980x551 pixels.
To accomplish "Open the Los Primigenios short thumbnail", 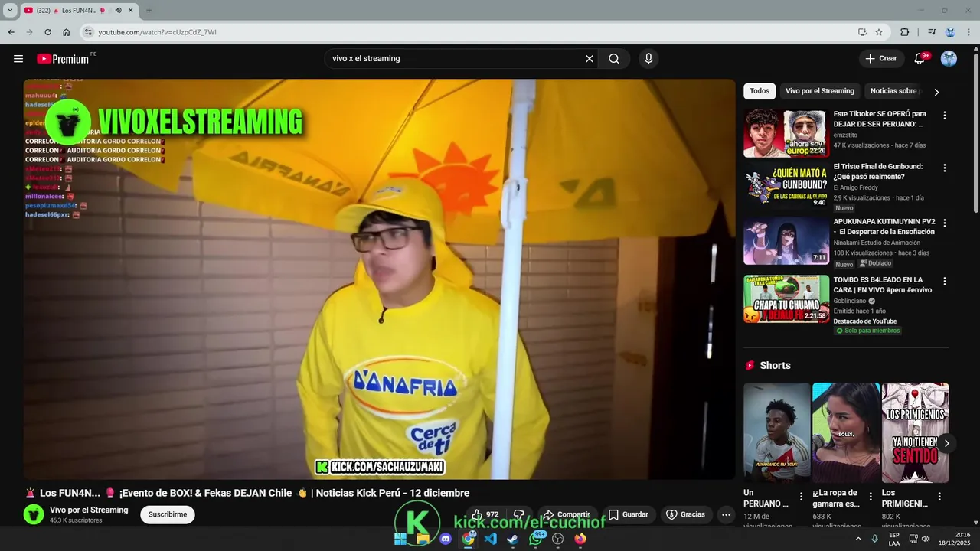I will click(915, 433).
